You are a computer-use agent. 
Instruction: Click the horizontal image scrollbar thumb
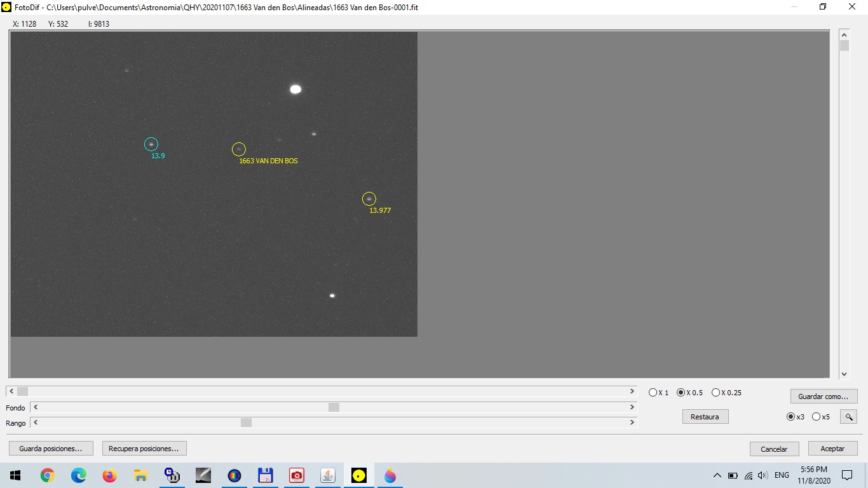22,391
